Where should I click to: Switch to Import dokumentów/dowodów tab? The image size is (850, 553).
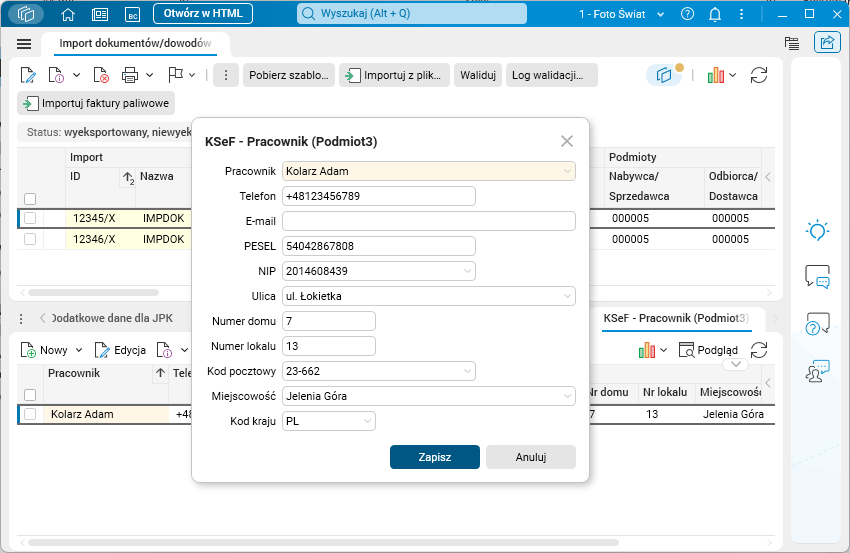point(135,43)
